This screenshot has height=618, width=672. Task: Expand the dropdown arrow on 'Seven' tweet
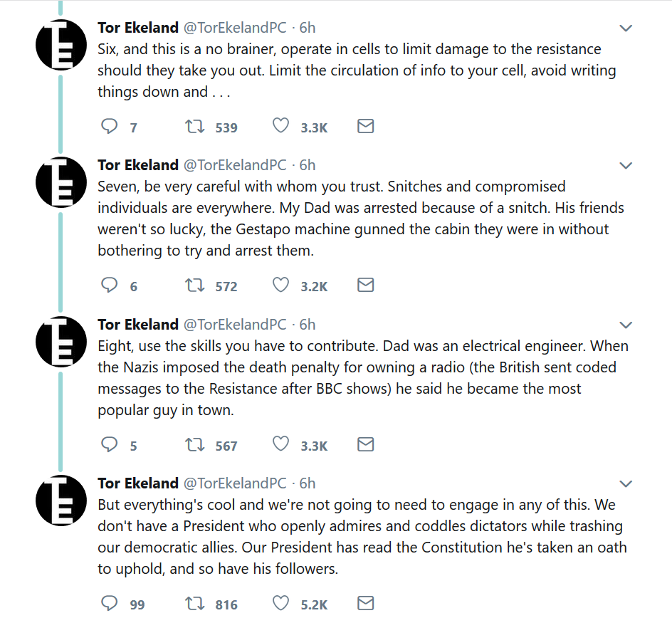[x=626, y=166]
